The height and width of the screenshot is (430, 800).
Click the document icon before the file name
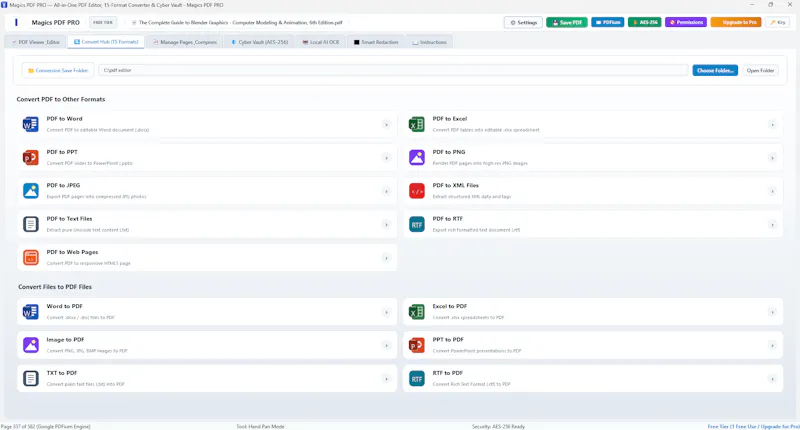click(134, 22)
